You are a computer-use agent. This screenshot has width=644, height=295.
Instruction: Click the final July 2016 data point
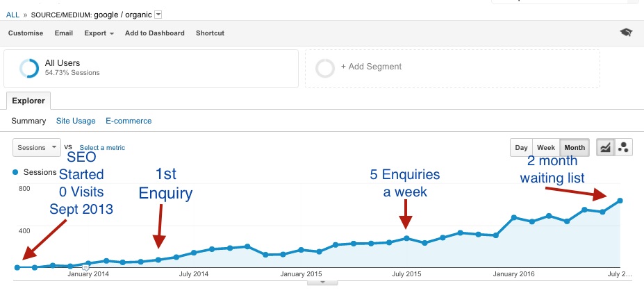click(620, 201)
